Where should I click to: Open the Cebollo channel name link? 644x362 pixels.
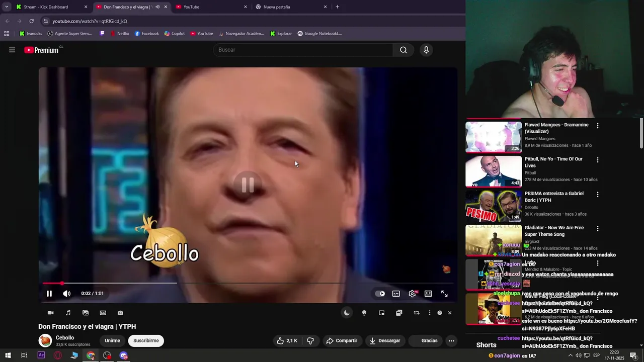(x=65, y=338)
